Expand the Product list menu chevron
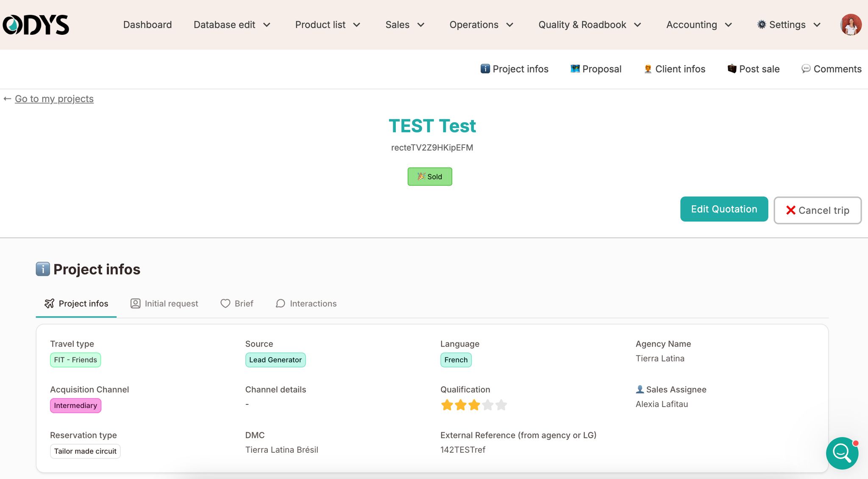This screenshot has width=868, height=479. point(357,25)
